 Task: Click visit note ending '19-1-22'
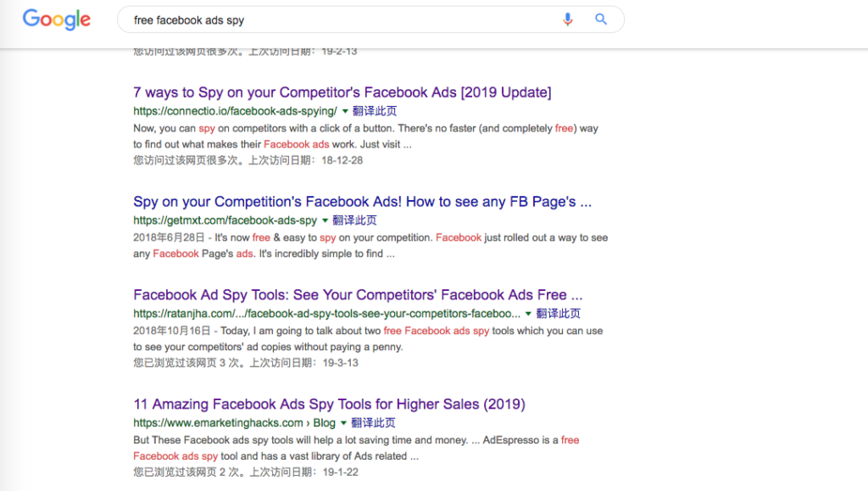[x=246, y=472]
